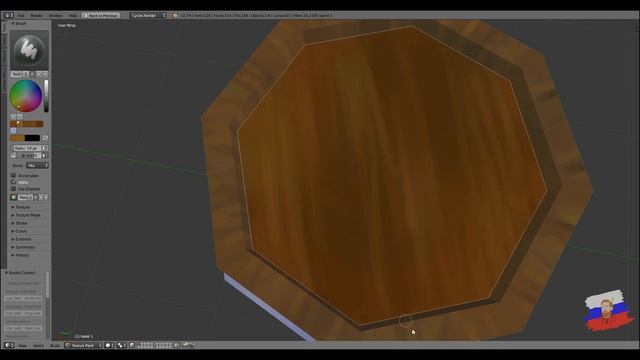Click the first small icon under color wheel
Viewport: 640px width, 360px height.
pyautogui.click(x=13, y=117)
